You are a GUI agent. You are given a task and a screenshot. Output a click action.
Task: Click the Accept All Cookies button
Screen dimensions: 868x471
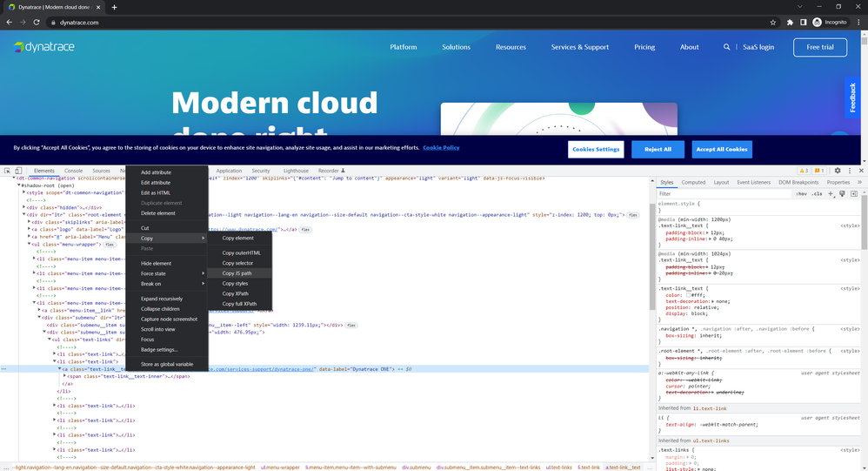pos(722,149)
